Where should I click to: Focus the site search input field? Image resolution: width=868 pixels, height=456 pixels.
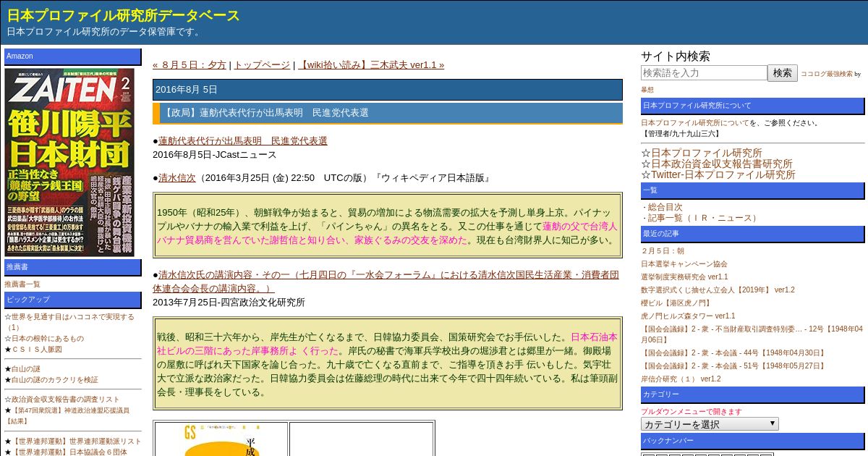click(x=704, y=73)
